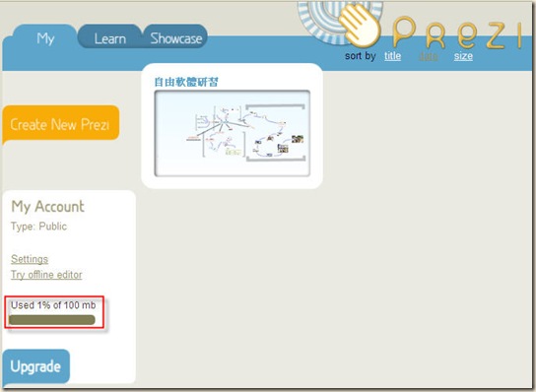
Task: Sort prezis by size
Action: click(x=463, y=56)
